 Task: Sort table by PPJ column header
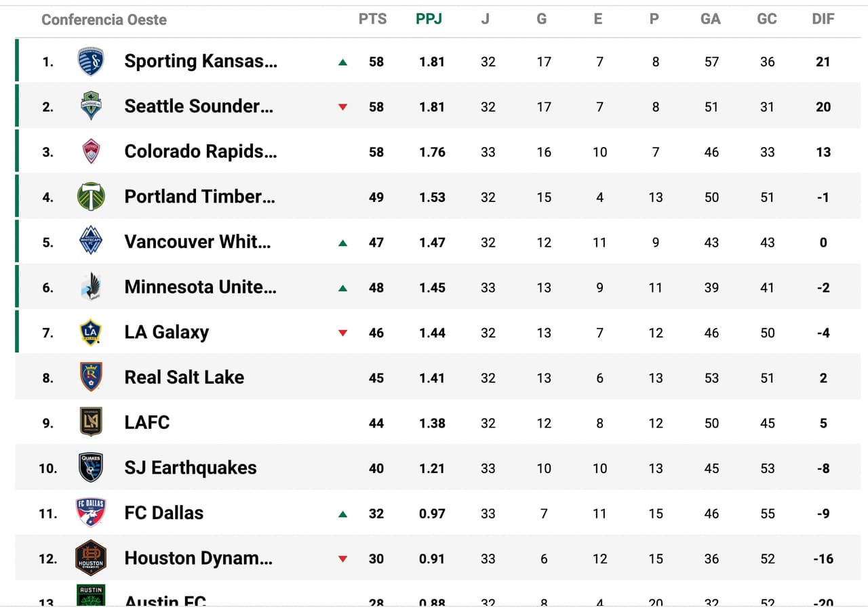(429, 19)
